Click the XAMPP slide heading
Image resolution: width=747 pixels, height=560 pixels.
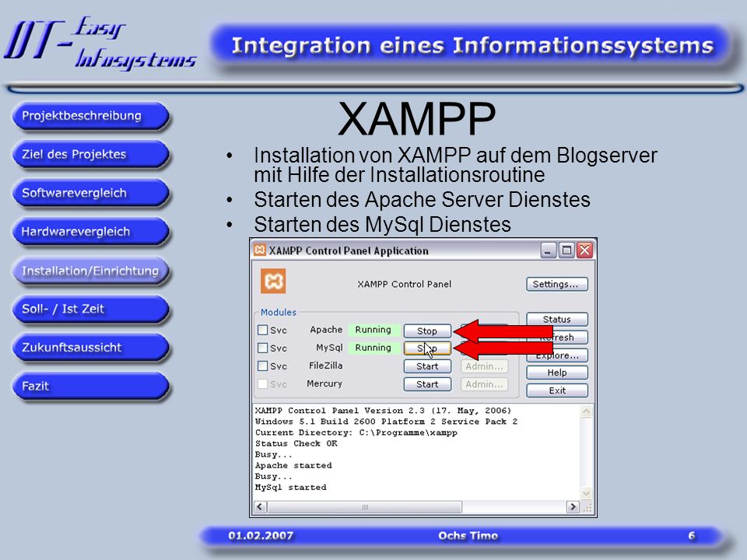point(417,119)
